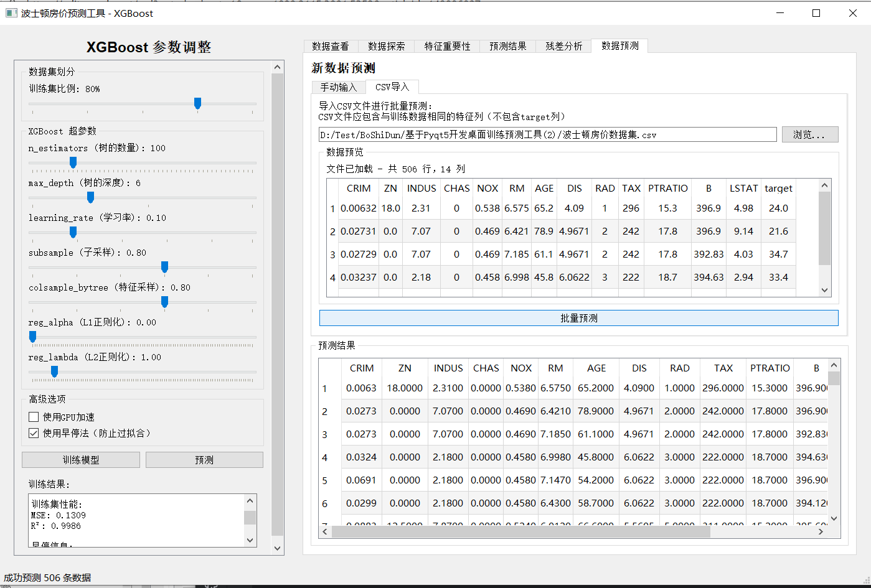Image resolution: width=871 pixels, height=588 pixels.
Task: Switch to the 手动输入 sub-tab
Action: (339, 87)
